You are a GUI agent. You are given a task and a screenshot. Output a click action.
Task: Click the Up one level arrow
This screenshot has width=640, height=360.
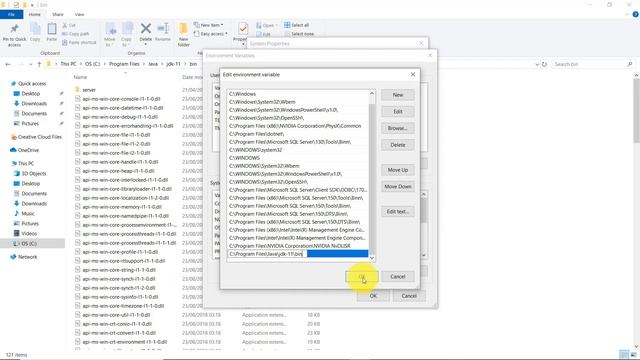(40, 64)
